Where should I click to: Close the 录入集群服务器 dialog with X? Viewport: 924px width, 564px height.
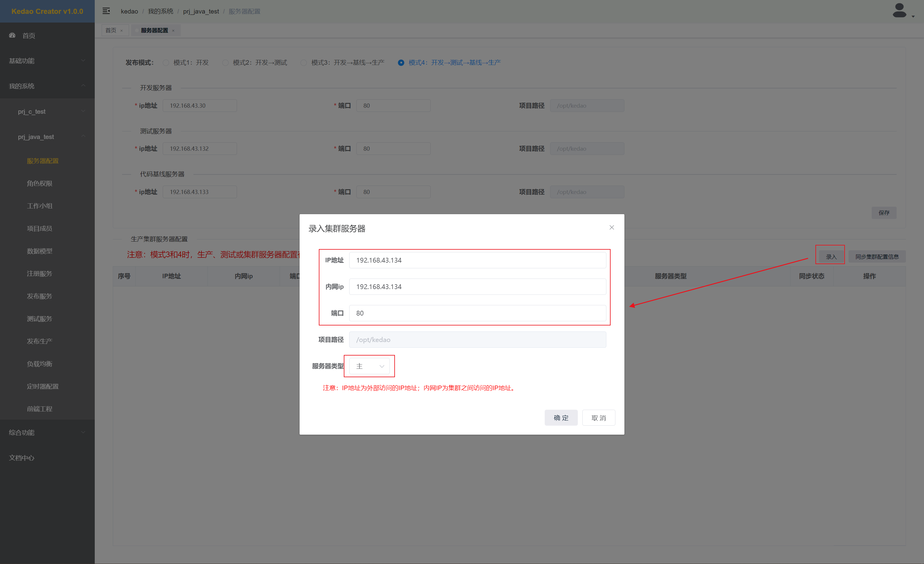click(611, 228)
